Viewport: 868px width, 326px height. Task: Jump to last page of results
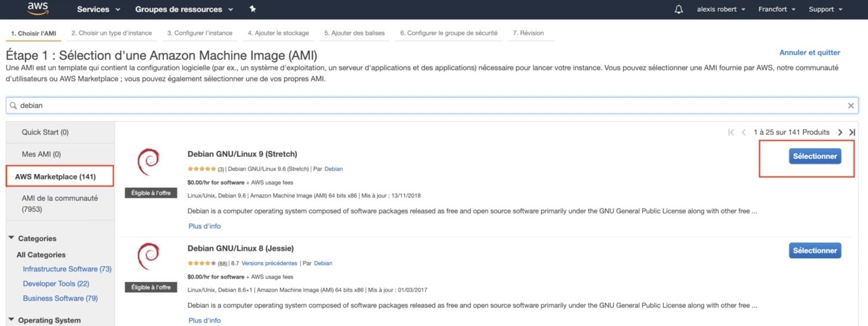(852, 132)
